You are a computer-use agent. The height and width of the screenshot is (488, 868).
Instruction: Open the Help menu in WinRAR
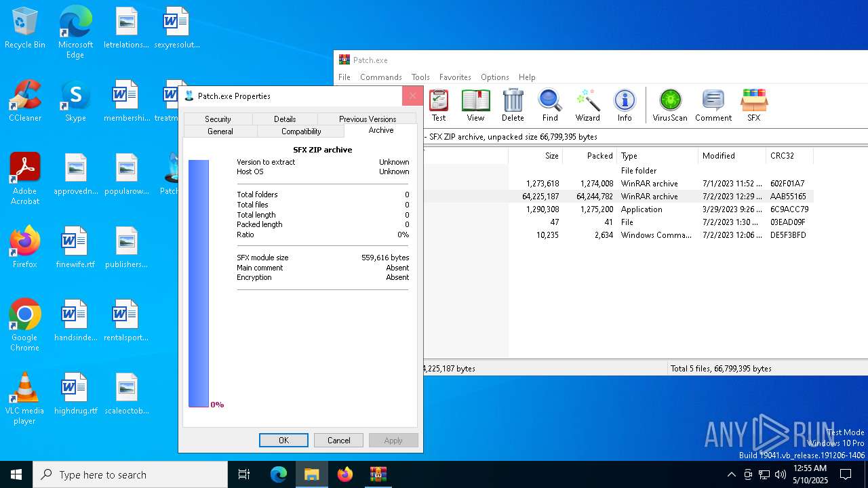tap(527, 77)
